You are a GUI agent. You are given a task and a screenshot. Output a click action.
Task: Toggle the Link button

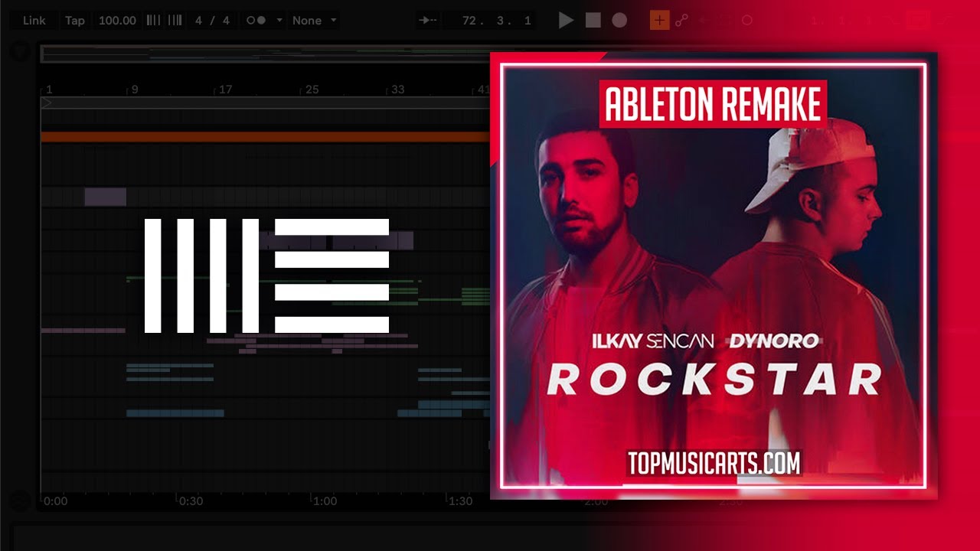tap(34, 21)
